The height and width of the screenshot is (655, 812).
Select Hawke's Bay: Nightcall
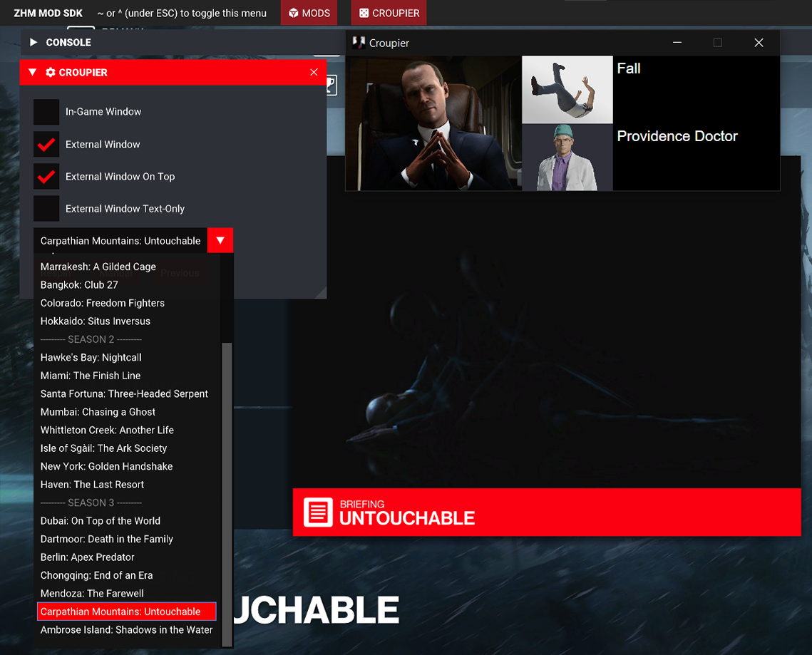tap(91, 357)
